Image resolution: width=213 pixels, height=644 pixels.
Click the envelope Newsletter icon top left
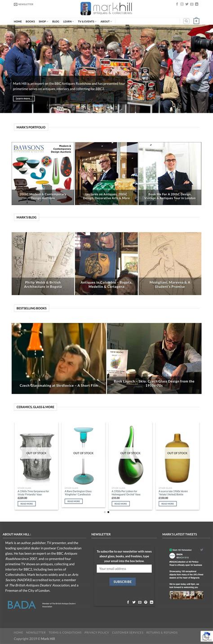coord(16,4)
